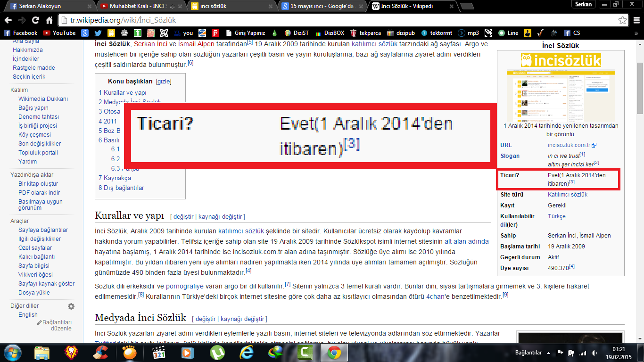Open Son değişiklikler link
The width and height of the screenshot is (644, 362).
40,144
